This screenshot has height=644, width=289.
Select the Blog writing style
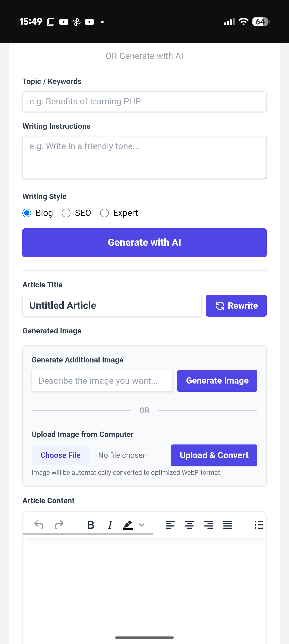click(x=27, y=213)
